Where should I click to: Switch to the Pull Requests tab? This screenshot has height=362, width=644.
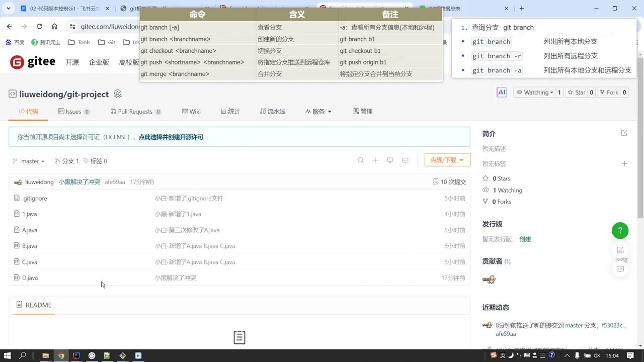tap(136, 111)
